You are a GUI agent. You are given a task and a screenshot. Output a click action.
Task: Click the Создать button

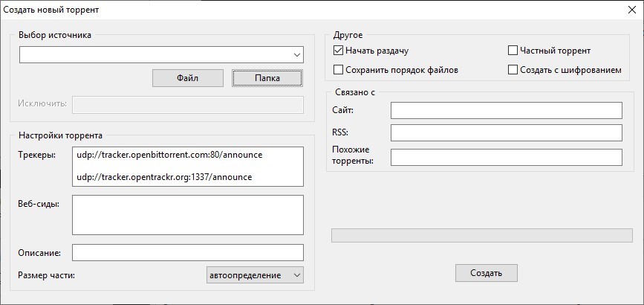[486, 273]
